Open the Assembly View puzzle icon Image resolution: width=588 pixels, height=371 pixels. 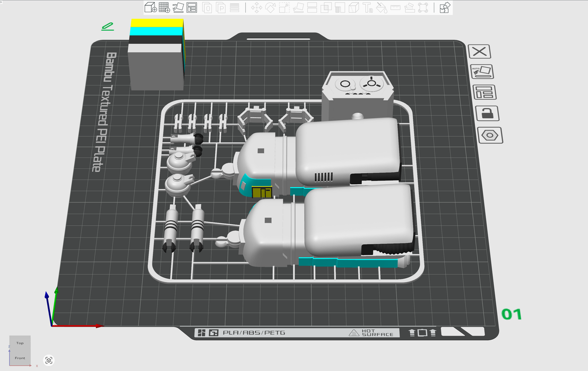[445, 7]
